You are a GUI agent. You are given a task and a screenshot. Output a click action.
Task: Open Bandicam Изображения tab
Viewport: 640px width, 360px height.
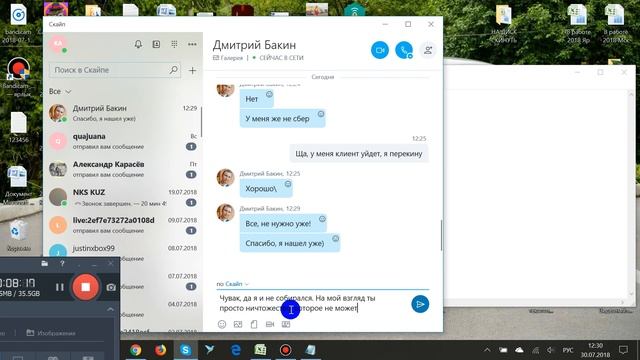click(x=51, y=333)
